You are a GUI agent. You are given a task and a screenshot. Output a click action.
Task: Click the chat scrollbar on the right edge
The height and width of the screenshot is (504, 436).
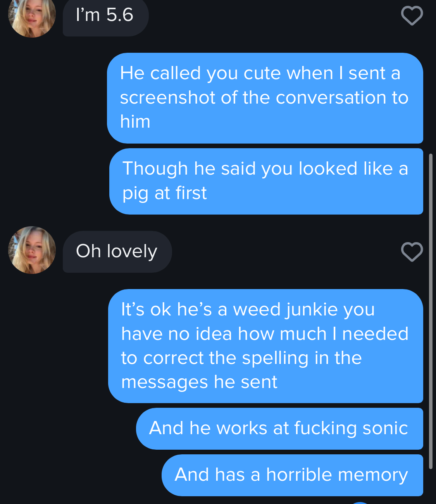(x=431, y=310)
